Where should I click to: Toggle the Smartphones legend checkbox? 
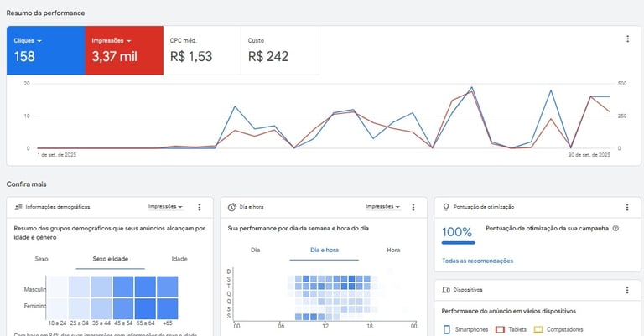447,329
